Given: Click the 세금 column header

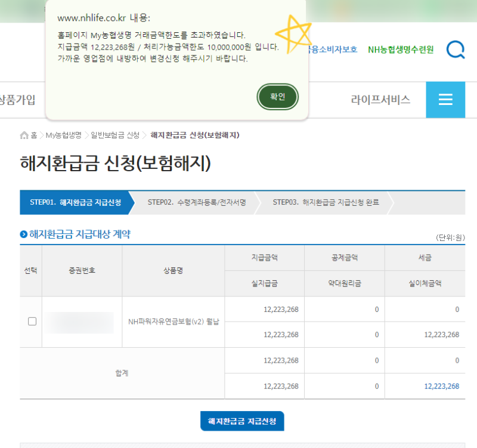Looking at the screenshot, I should tap(425, 258).
